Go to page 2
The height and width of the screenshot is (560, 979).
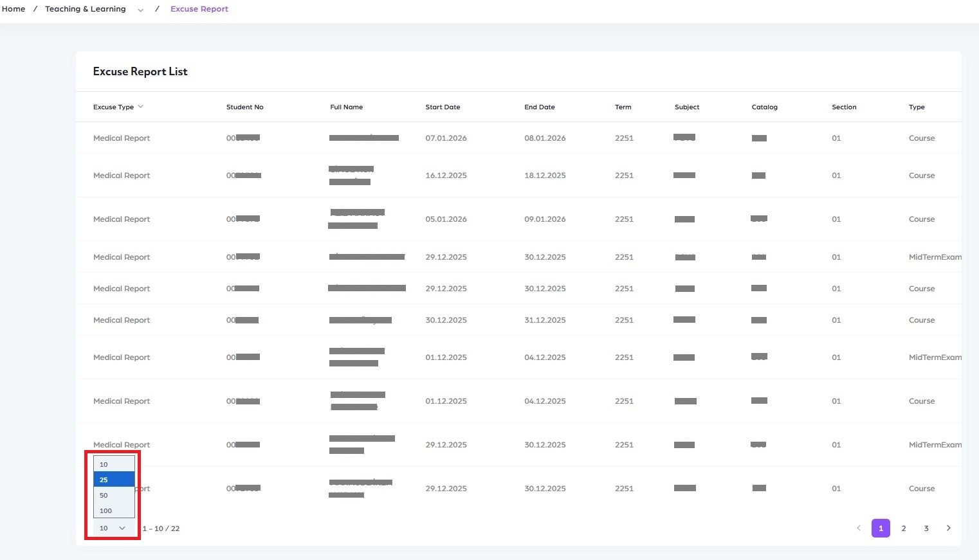coord(903,528)
